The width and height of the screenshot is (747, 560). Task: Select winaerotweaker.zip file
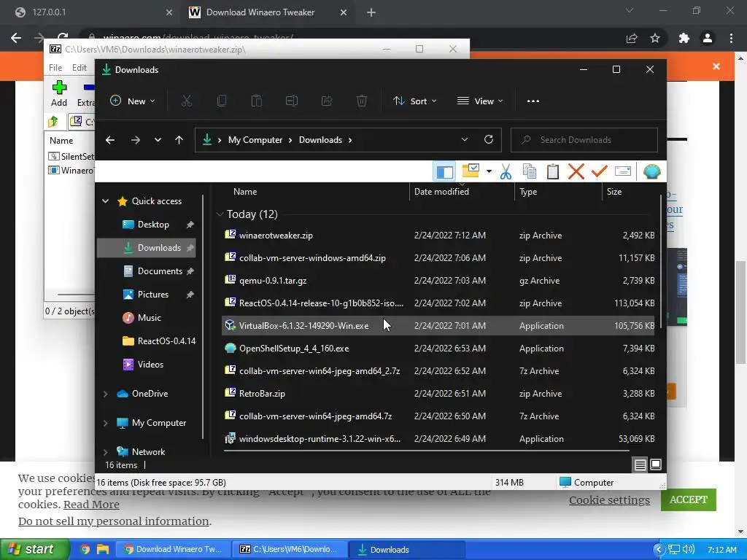coord(438,236)
